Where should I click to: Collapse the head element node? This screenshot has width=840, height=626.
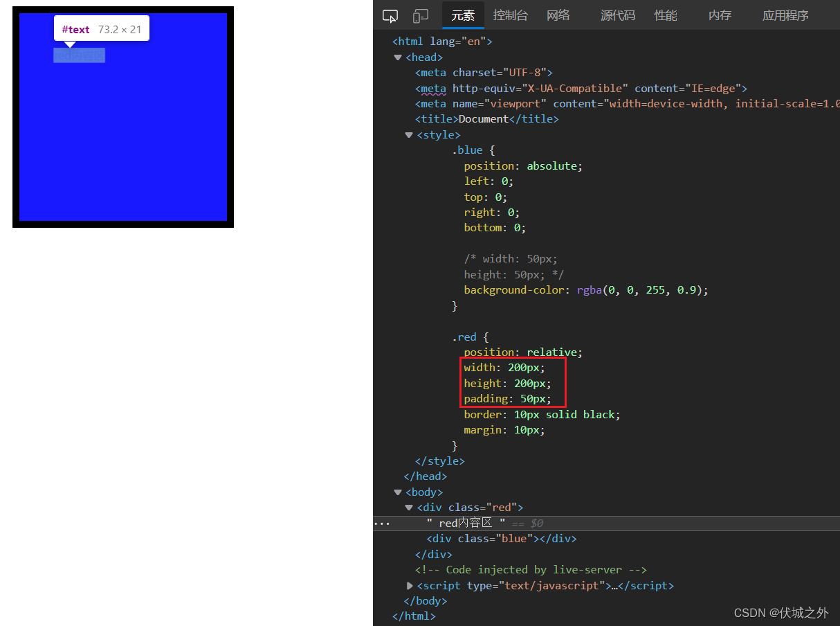(x=398, y=57)
